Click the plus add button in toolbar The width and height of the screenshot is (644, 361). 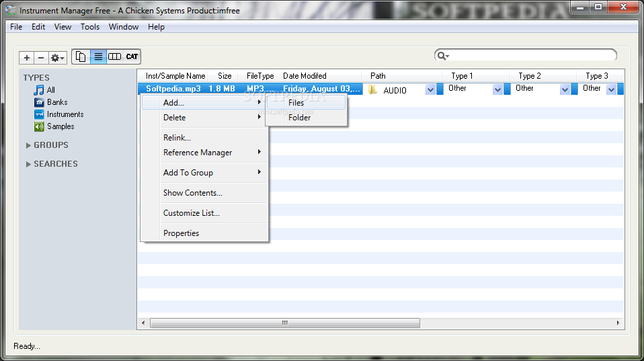[x=27, y=58]
